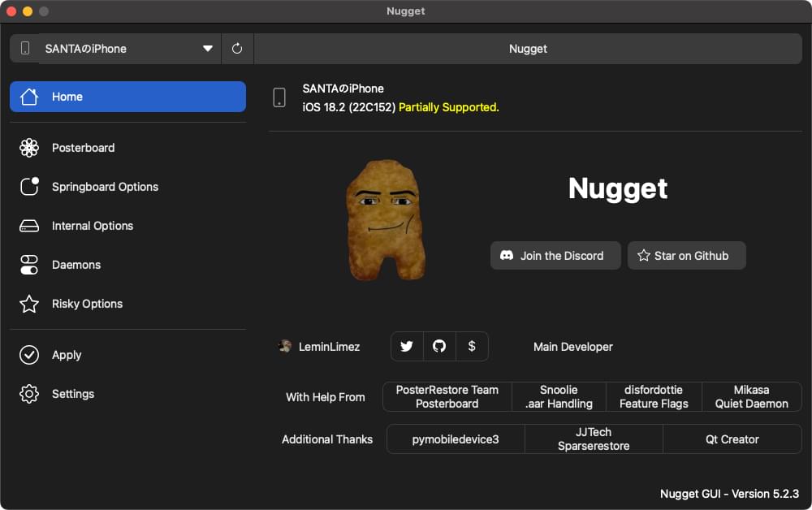Open Risky Options page

coord(127,304)
